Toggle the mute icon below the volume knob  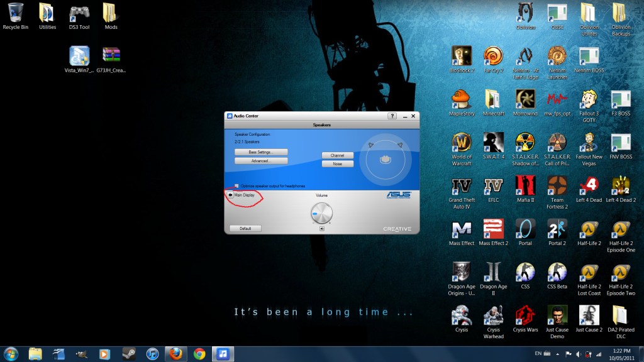(x=321, y=229)
